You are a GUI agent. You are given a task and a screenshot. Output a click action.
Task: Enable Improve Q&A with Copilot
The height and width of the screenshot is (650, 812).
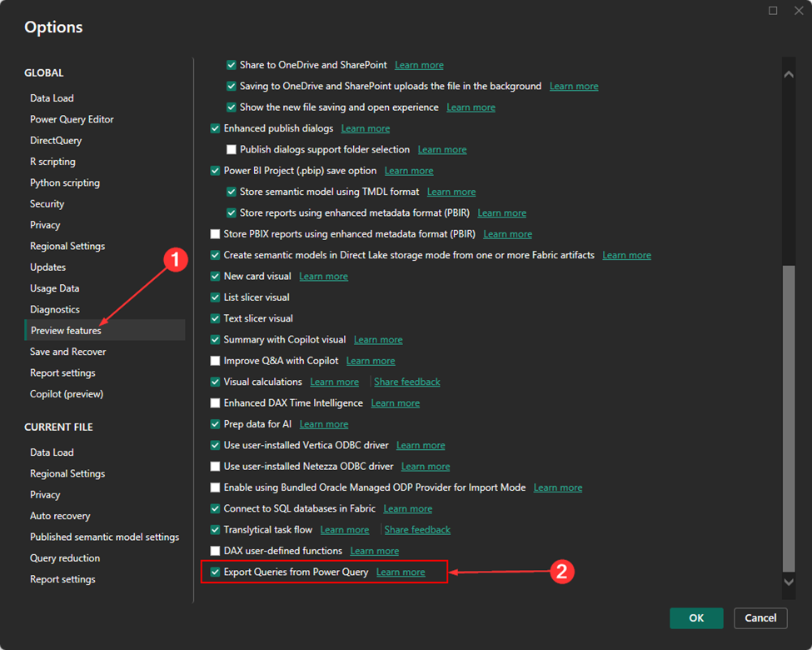pyautogui.click(x=216, y=361)
